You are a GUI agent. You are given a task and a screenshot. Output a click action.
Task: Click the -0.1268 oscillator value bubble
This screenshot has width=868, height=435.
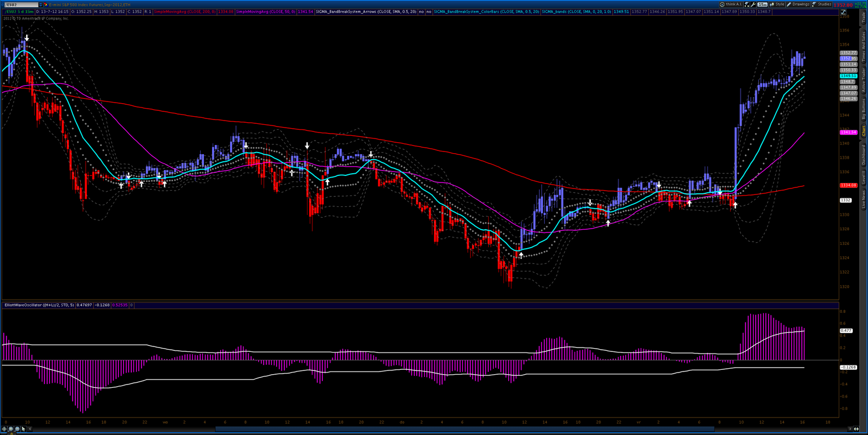click(848, 367)
